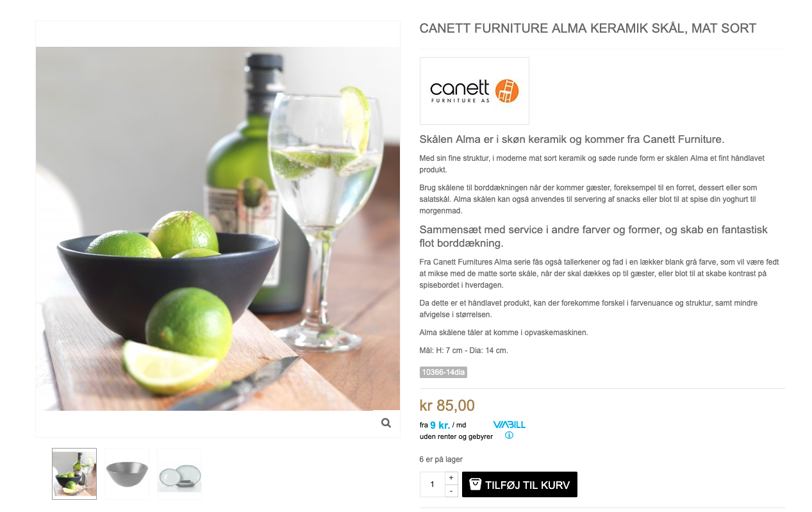Click the Canett Furniture brand logo
812x512 pixels.
coord(474,91)
